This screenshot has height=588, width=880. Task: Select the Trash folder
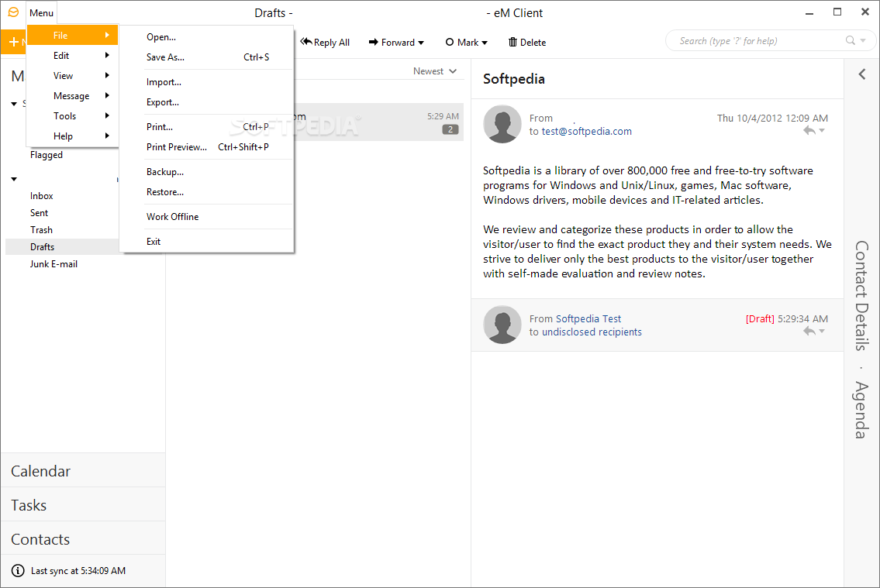42,230
